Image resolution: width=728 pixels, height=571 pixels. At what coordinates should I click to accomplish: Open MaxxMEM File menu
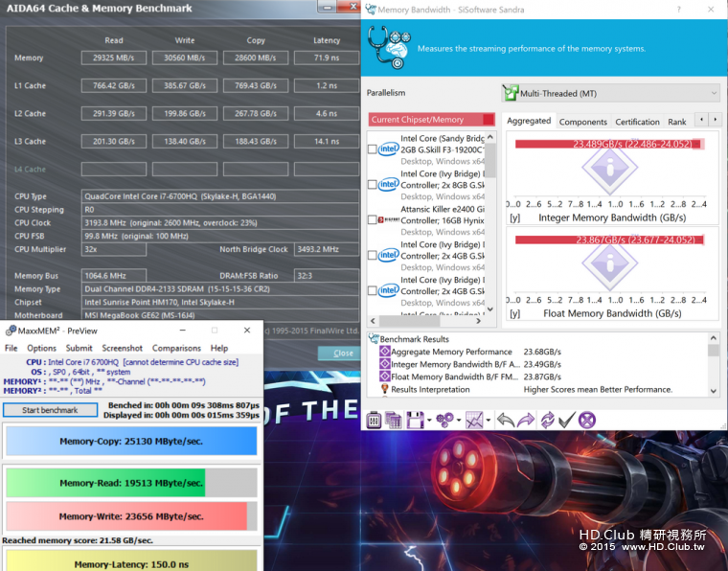(11, 348)
